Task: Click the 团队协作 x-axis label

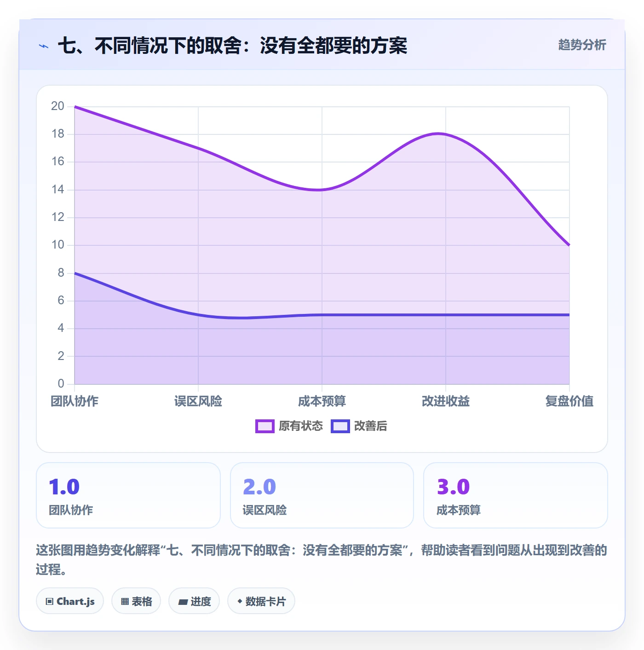Action: (x=75, y=401)
